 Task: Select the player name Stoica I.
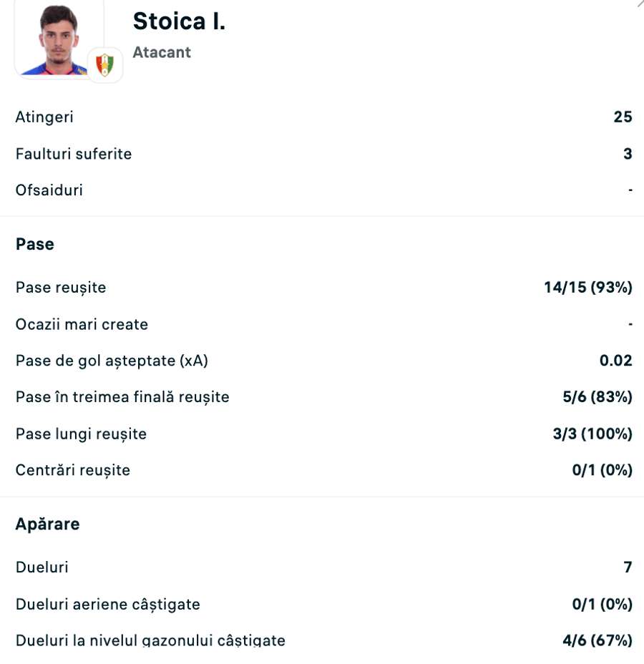pyautogui.click(x=178, y=21)
